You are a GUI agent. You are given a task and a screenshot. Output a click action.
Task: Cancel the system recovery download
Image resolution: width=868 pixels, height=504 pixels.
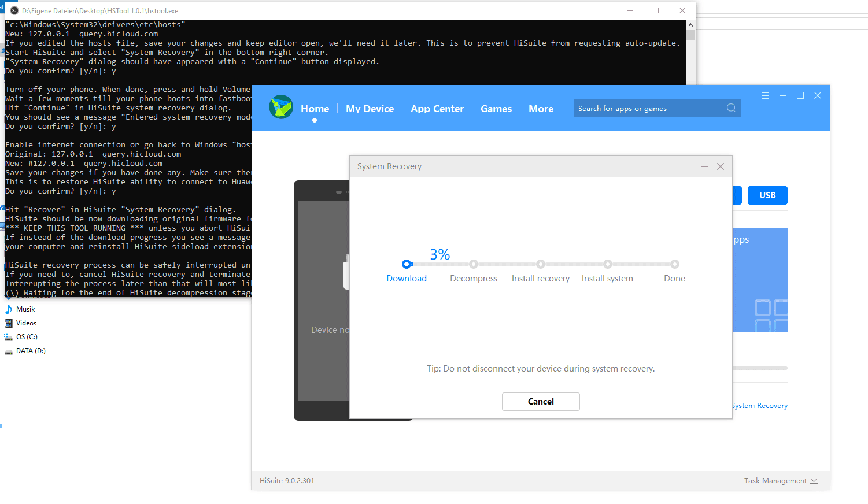541,402
